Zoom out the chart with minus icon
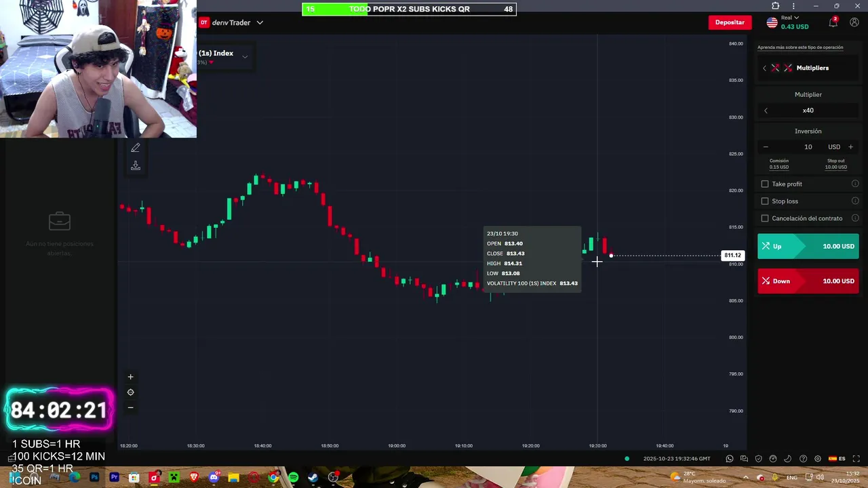Screen dimensions: 868x488 131,407
